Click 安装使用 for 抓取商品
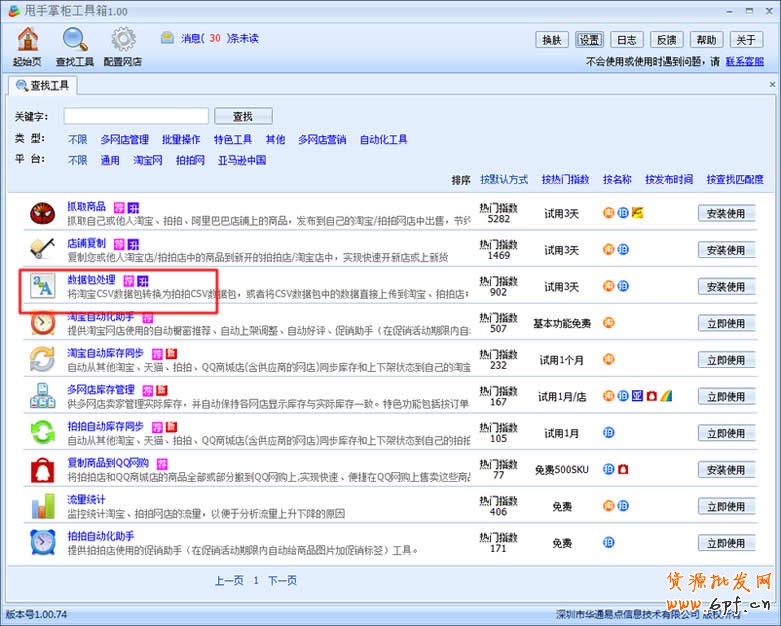The image size is (781, 626). 726,213
